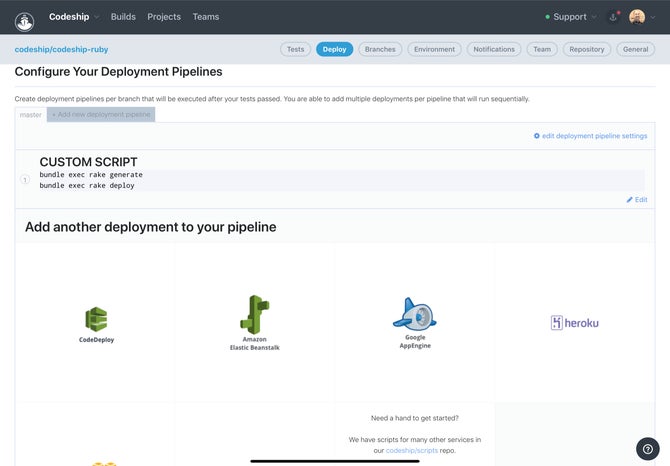Screen dimensions: 670x466
Task: Open the user avatar menu
Action: pos(637,17)
